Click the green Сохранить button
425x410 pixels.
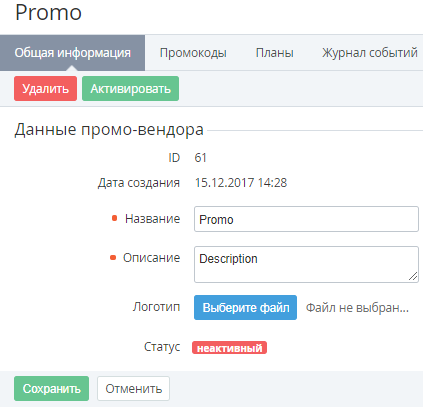click(51, 389)
